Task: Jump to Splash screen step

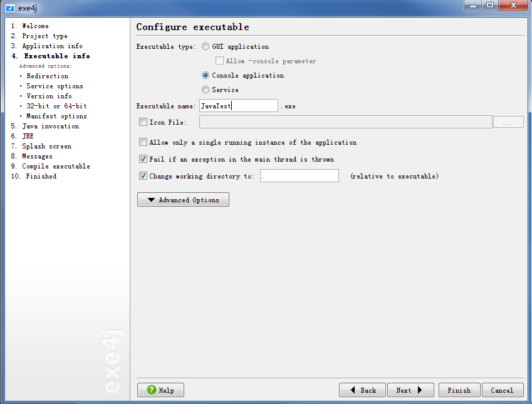Action: point(46,146)
